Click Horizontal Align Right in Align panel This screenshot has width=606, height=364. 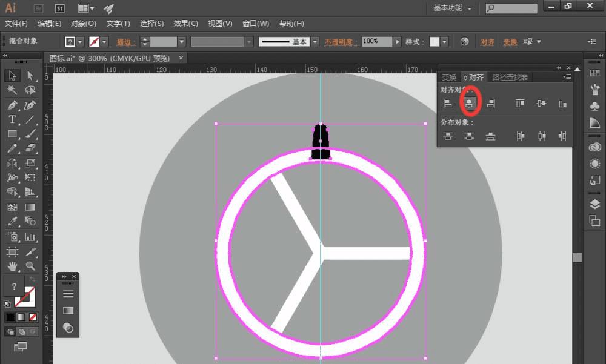coord(490,103)
